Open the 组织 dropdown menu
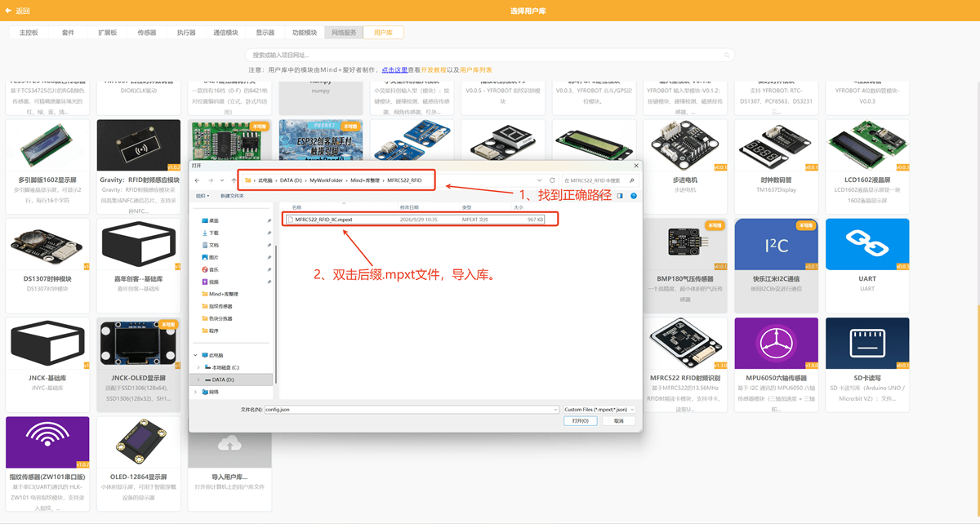This screenshot has width=980, height=524. pyautogui.click(x=202, y=196)
